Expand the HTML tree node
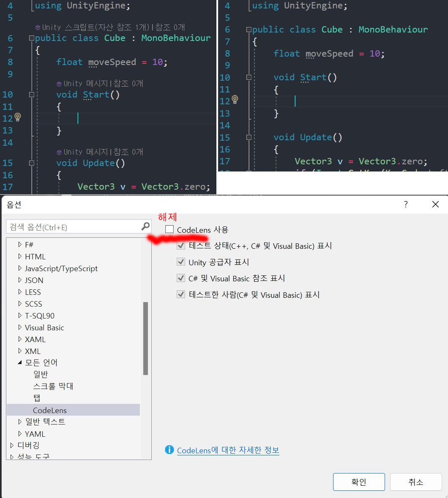This screenshot has width=448, height=498. (x=20, y=256)
